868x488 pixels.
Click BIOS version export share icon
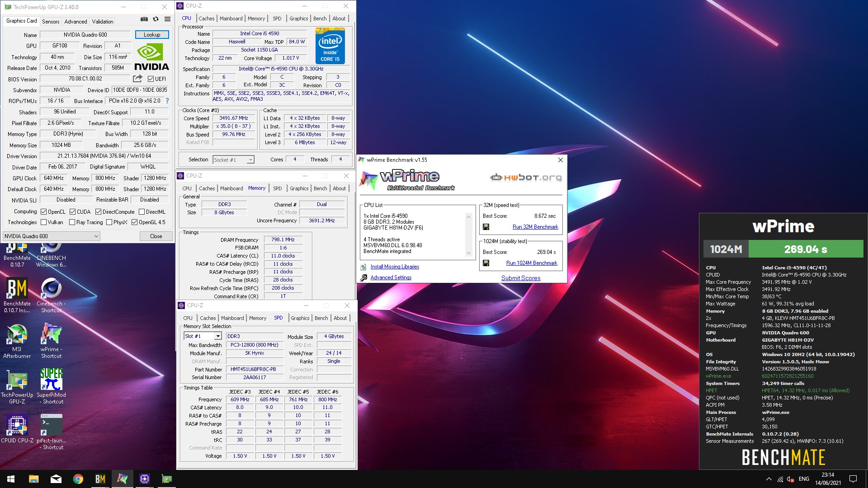pos(138,78)
